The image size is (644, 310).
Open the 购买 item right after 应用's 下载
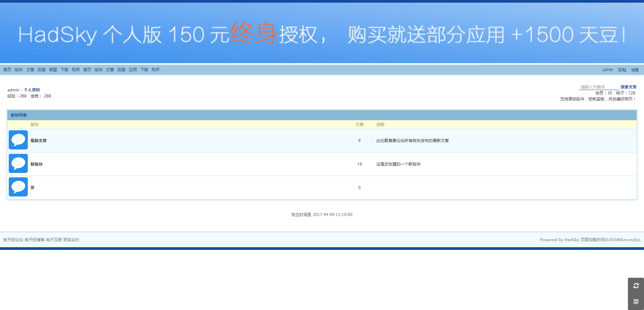pyautogui.click(x=156, y=70)
